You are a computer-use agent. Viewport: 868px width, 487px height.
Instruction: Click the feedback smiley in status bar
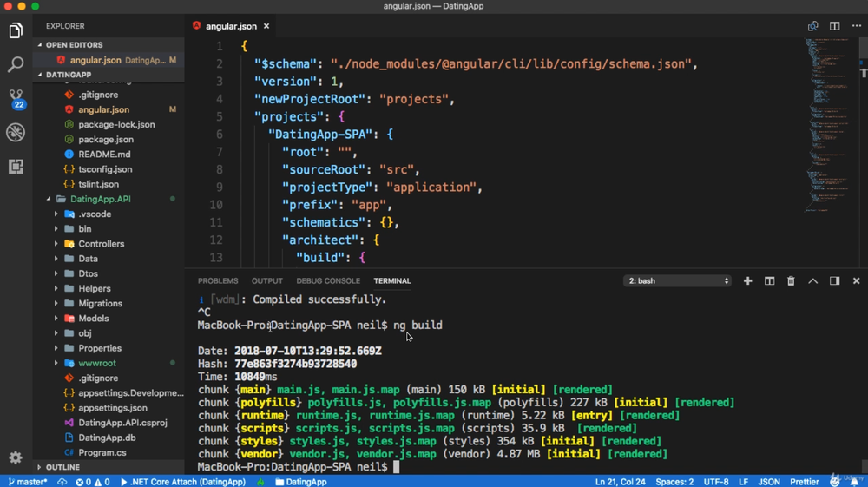pos(835,482)
